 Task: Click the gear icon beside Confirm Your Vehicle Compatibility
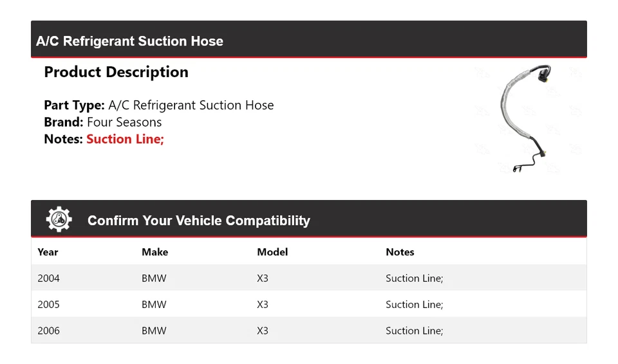(59, 219)
